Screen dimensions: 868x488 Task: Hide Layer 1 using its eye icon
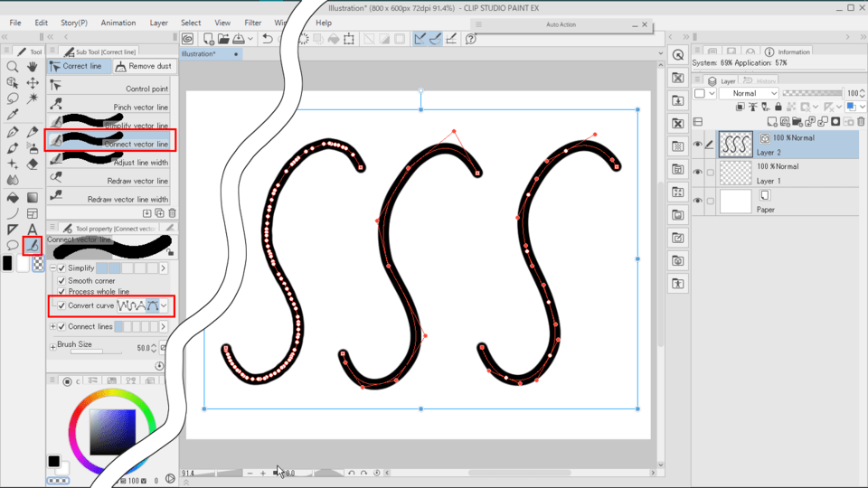tap(697, 172)
